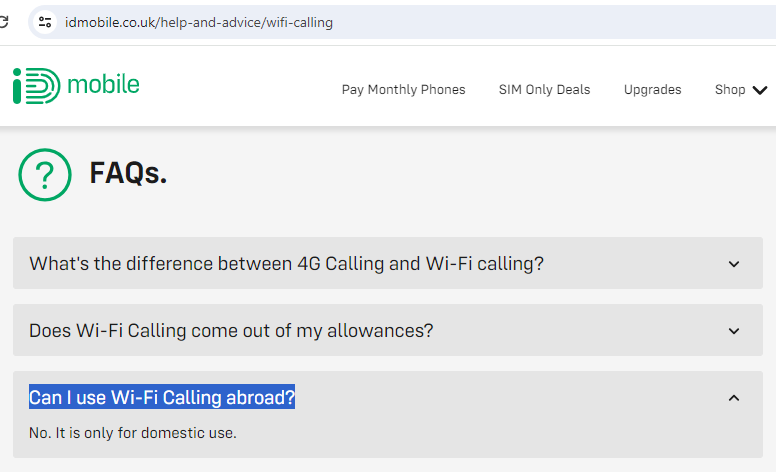
Task: Collapse the Wi-Fi Calling abroad answer chevron
Action: pos(734,398)
